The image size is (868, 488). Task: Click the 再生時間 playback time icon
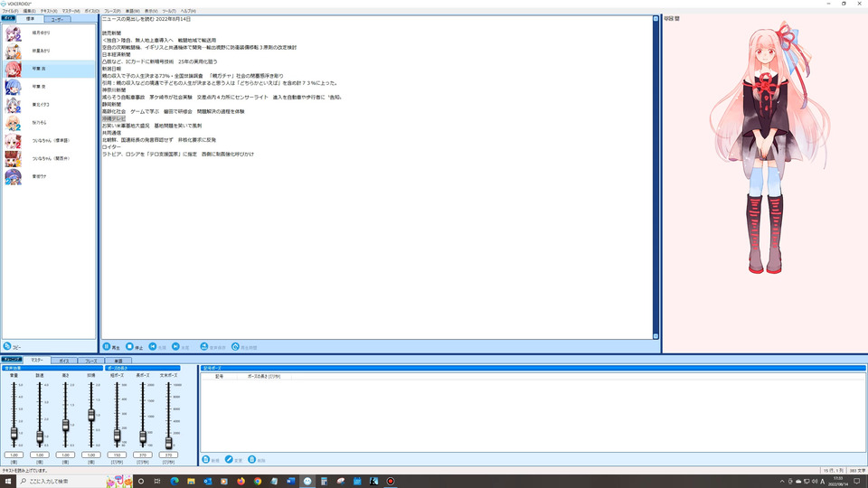(x=235, y=346)
